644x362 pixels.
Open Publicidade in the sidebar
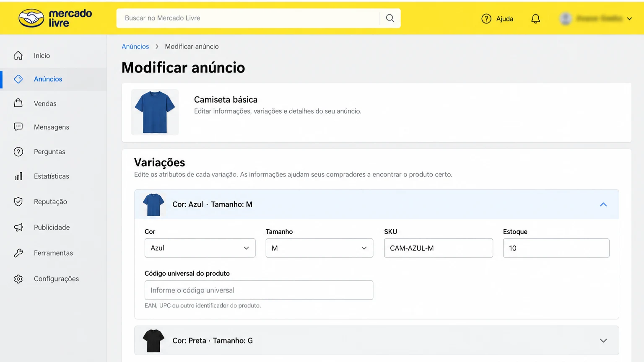coord(52,227)
